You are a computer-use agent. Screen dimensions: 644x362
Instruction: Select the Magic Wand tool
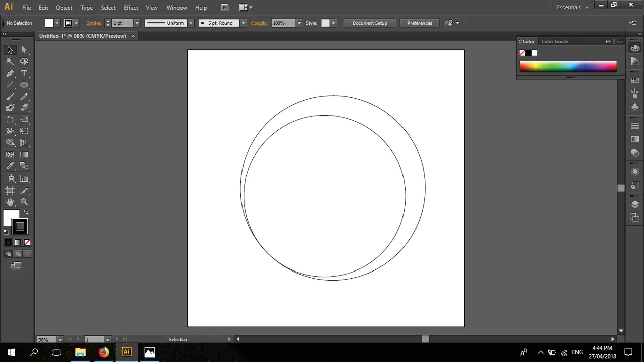10,61
